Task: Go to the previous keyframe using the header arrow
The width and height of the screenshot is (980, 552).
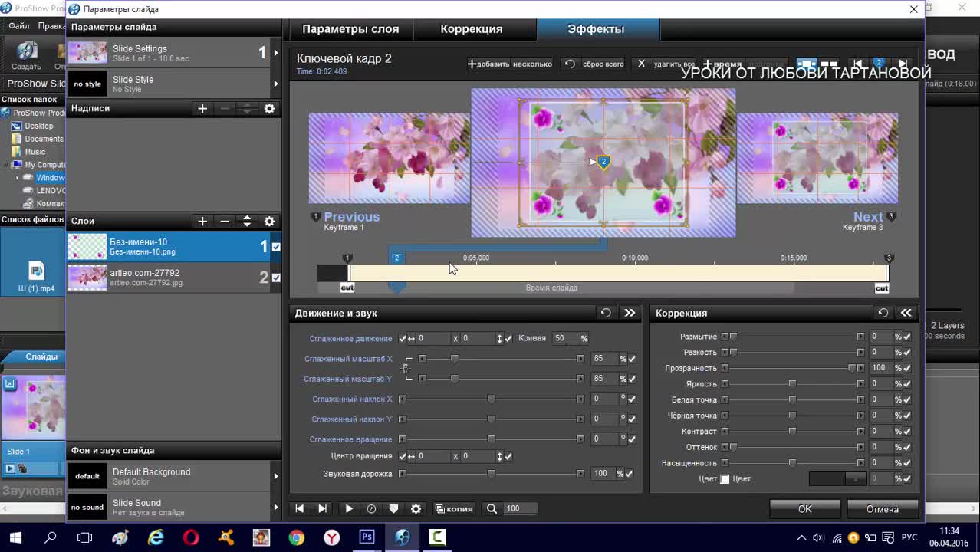Action: pos(857,64)
